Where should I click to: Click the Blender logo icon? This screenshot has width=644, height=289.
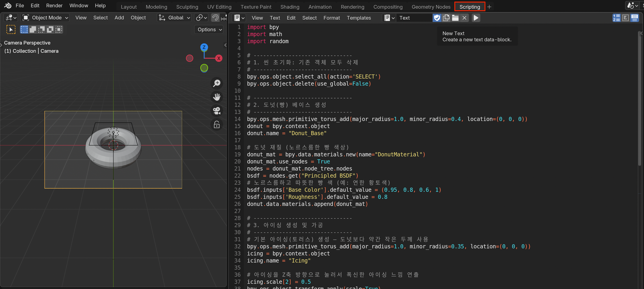click(8, 5)
